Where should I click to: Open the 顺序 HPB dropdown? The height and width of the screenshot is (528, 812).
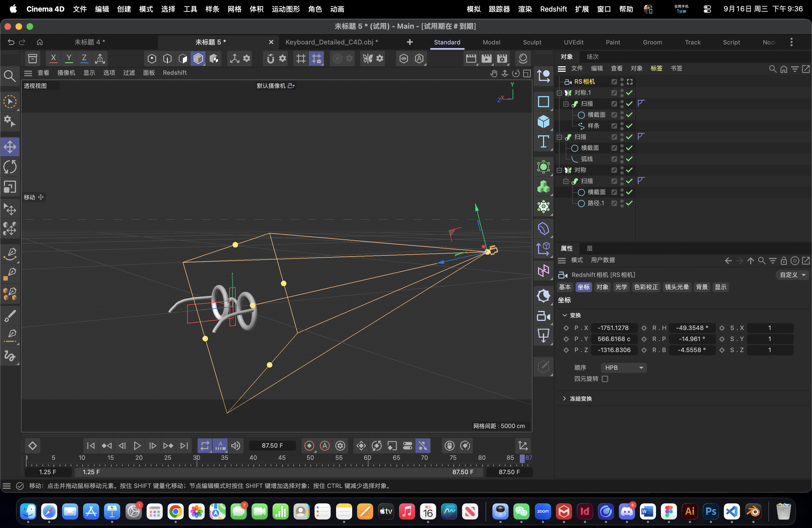point(624,368)
